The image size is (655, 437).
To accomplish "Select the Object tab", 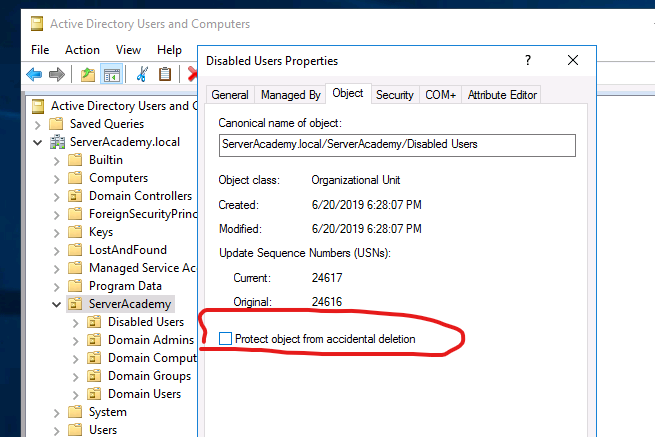I will pyautogui.click(x=348, y=93).
